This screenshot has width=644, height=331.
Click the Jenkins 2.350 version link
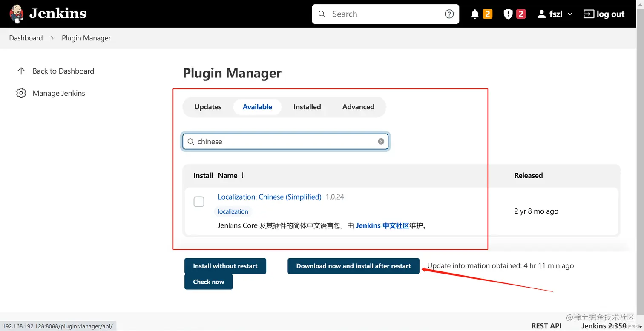tap(604, 326)
